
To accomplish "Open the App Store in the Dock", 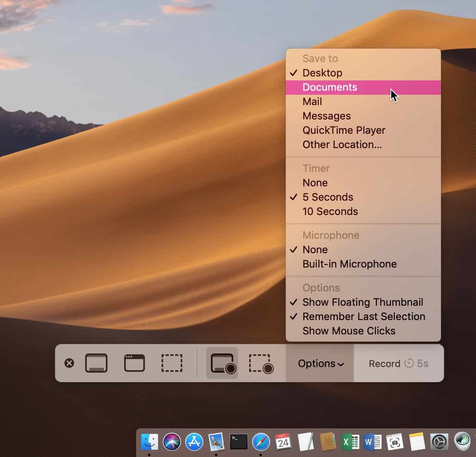I will (x=194, y=441).
